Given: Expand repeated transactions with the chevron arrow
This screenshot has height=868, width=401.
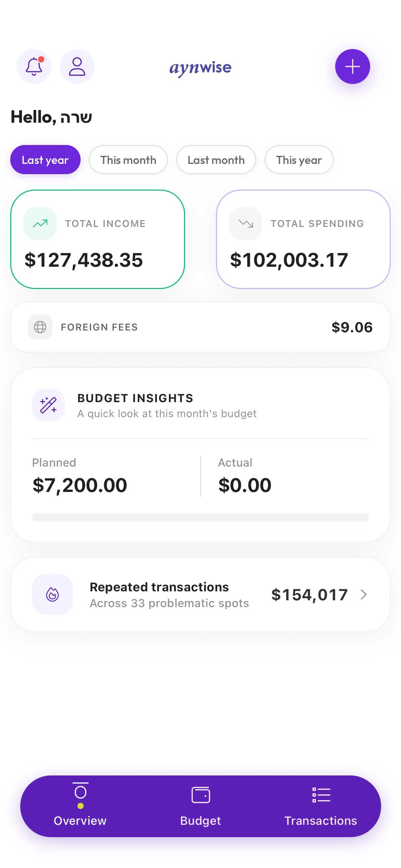Looking at the screenshot, I should 364,594.
